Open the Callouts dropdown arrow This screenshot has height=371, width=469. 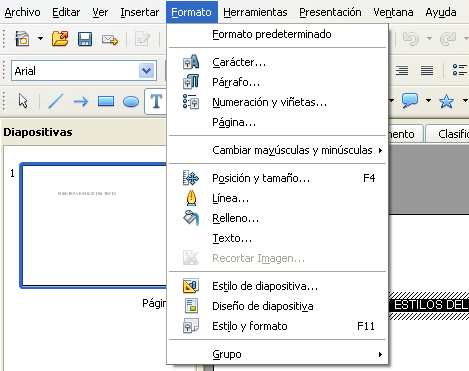point(429,100)
